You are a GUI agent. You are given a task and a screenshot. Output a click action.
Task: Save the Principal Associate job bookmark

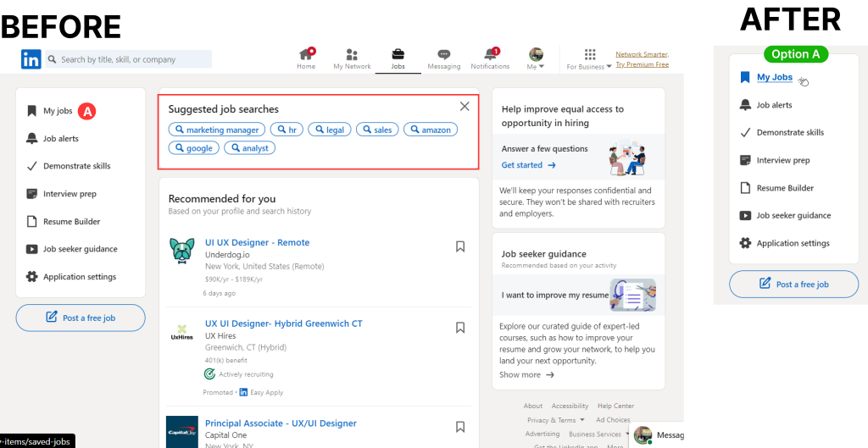pyautogui.click(x=460, y=427)
